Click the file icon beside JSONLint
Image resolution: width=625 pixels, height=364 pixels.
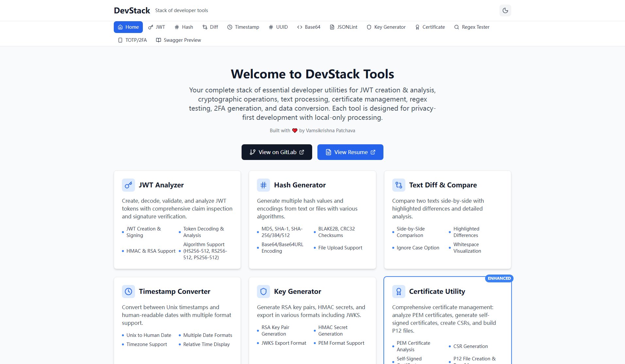(332, 27)
